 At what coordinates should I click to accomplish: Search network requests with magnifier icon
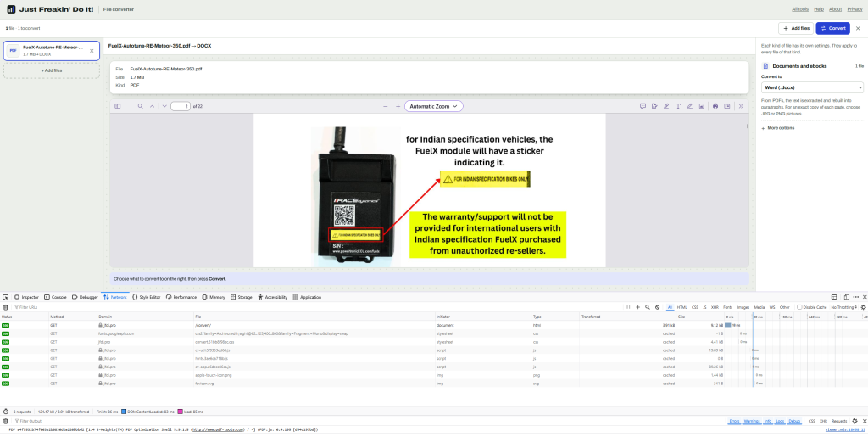(x=647, y=307)
